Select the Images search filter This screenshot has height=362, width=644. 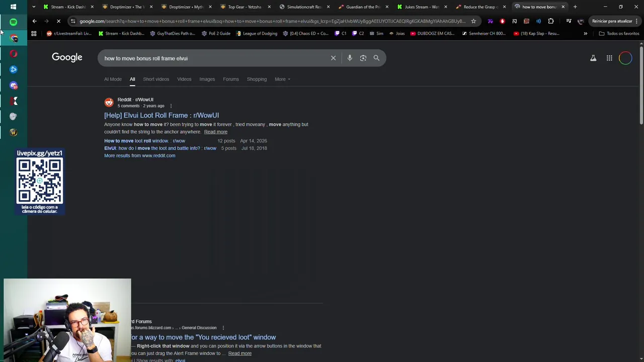point(207,79)
